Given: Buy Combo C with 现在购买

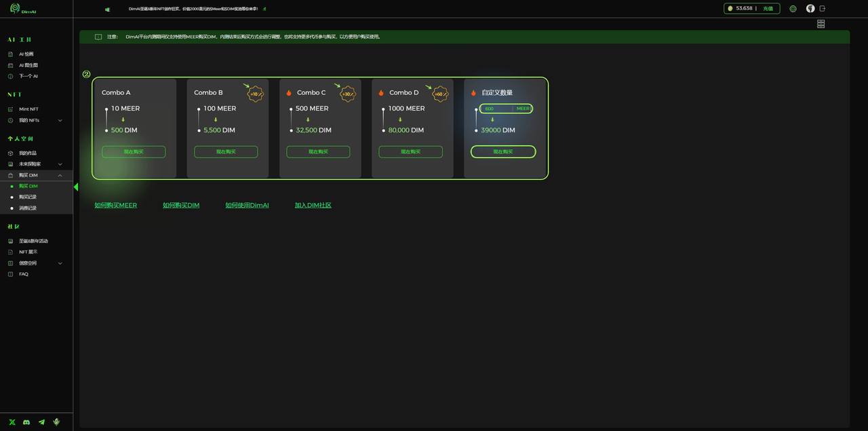Looking at the screenshot, I should [318, 152].
